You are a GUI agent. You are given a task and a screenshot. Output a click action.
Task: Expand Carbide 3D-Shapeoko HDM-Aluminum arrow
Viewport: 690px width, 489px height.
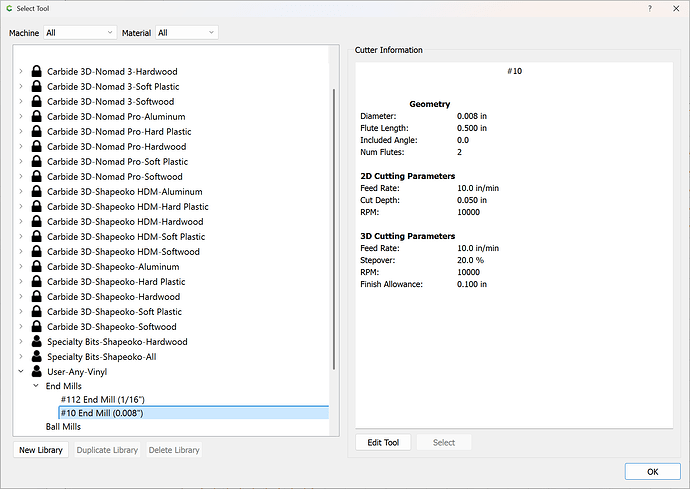click(x=21, y=191)
